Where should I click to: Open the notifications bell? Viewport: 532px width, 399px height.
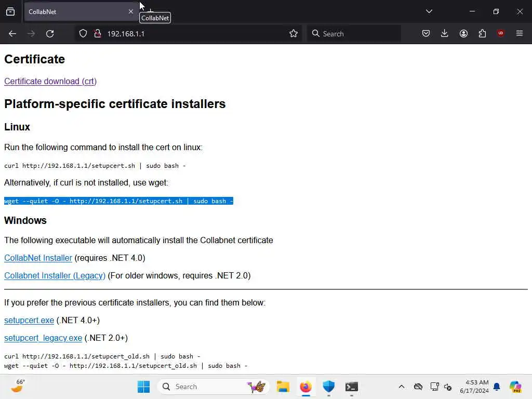pyautogui.click(x=497, y=387)
